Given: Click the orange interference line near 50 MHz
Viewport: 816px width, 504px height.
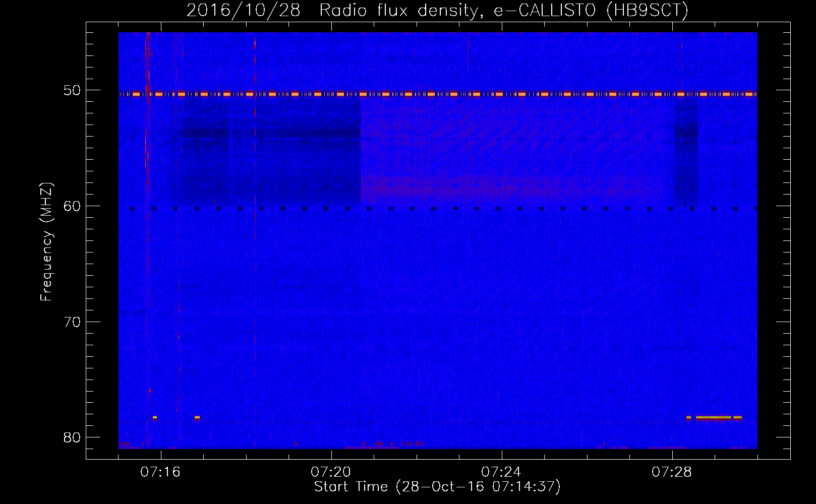Looking at the screenshot, I should 438,94.
